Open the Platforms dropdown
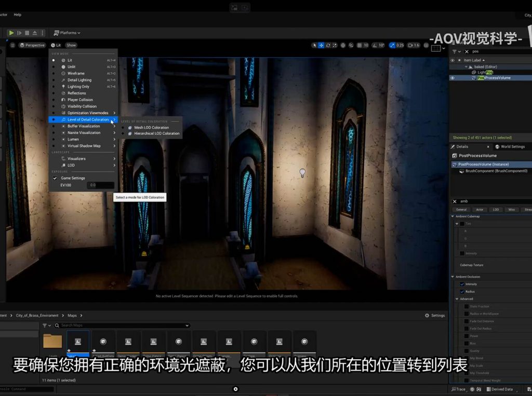Image resolution: width=532 pixels, height=396 pixels. click(66, 33)
